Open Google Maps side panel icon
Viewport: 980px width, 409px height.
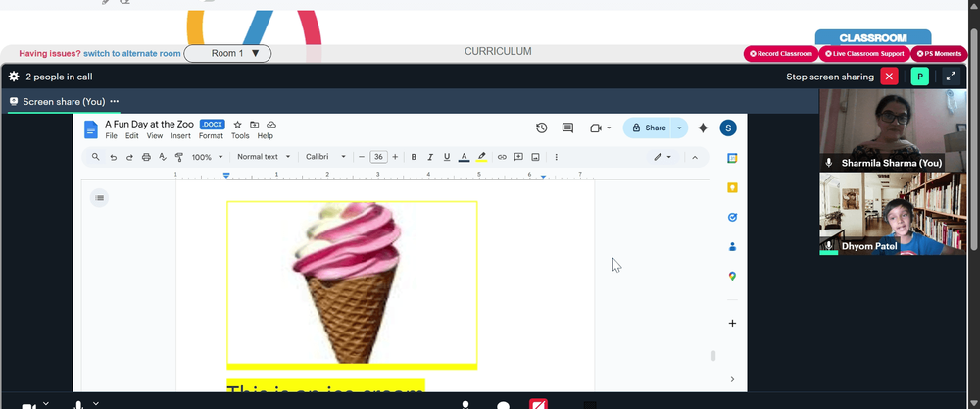(732, 276)
